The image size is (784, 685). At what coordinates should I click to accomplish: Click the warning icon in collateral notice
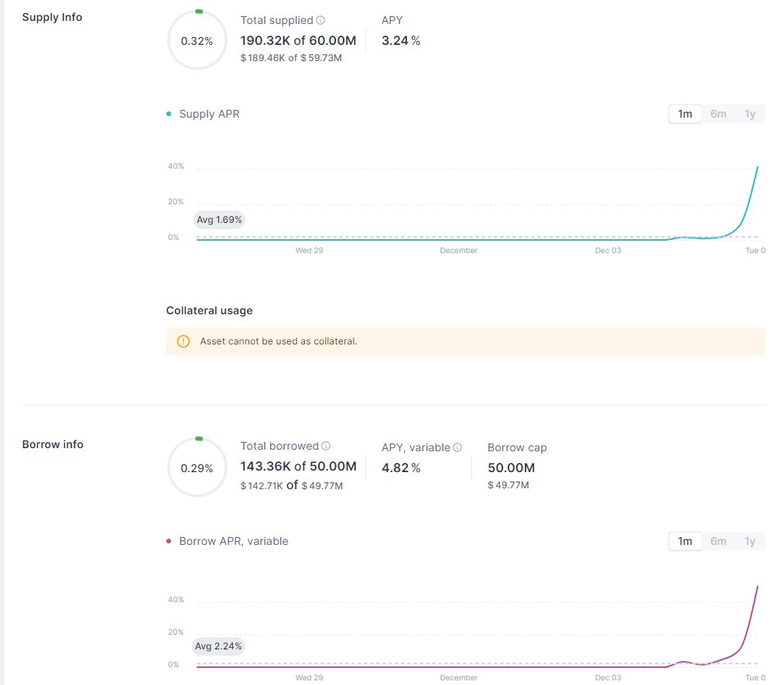(183, 341)
